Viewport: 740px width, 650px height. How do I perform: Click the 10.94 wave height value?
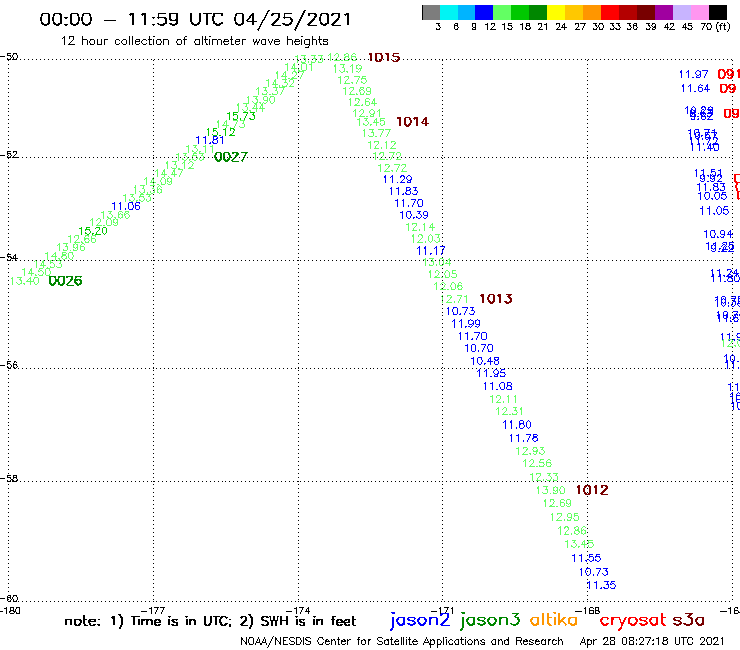coord(718,234)
